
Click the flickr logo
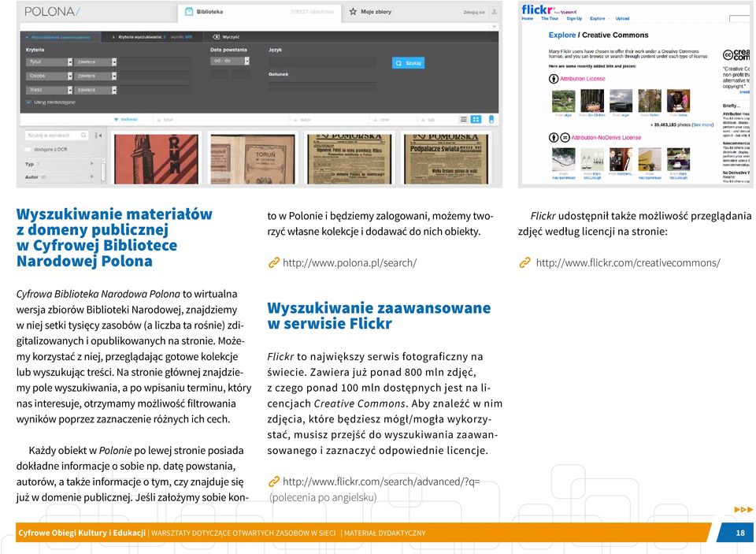tap(538, 9)
